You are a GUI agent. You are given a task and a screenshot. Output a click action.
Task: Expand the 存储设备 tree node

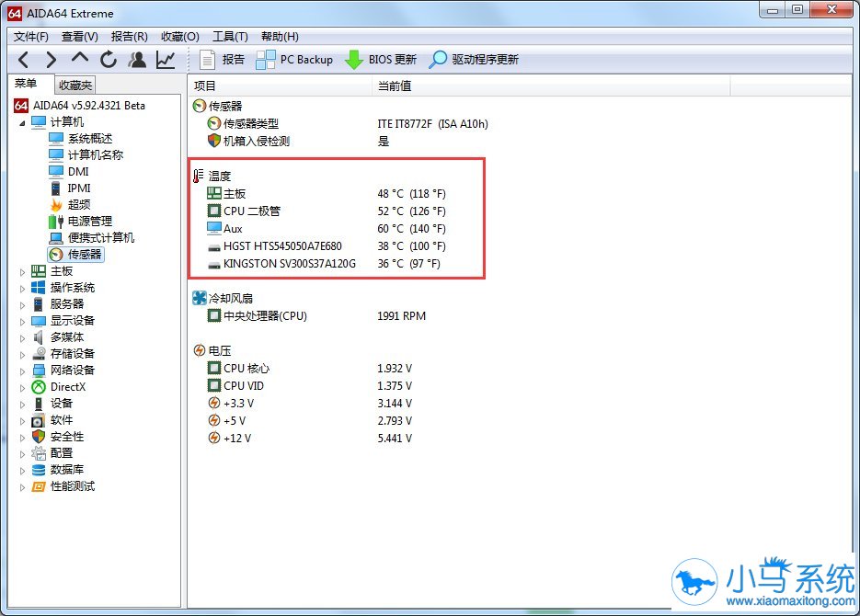coord(22,355)
